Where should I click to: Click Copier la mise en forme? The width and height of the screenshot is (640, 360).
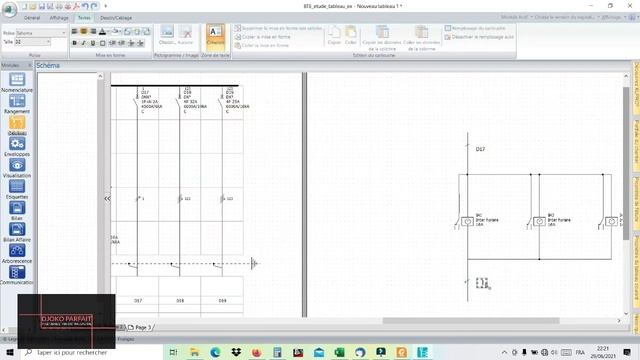pos(263,37)
